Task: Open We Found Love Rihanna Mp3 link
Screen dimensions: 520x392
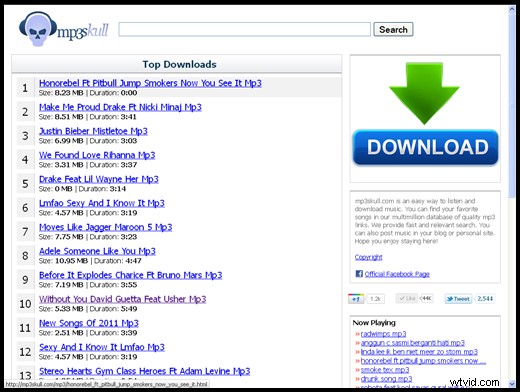Action: tap(97, 155)
